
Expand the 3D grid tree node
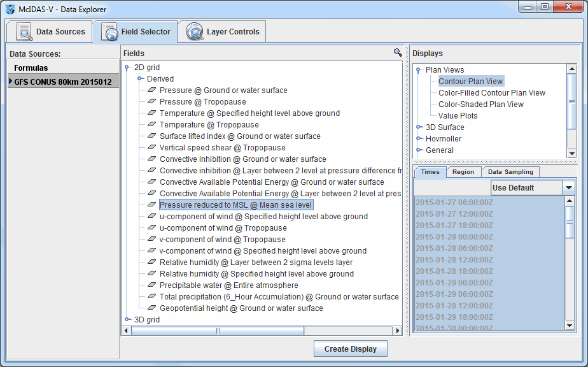[127, 320]
